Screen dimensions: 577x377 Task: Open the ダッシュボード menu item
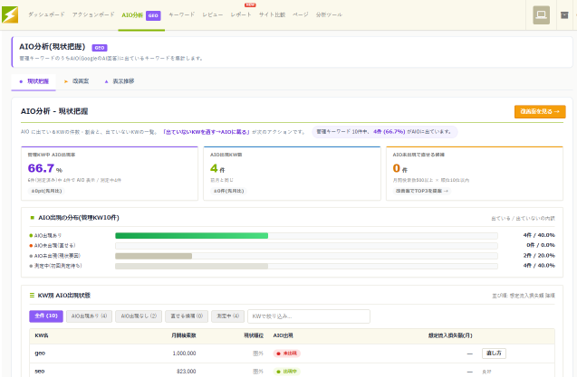click(46, 15)
